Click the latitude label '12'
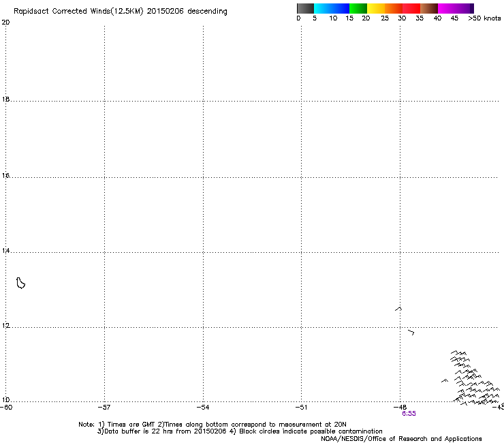 (x=5, y=326)
